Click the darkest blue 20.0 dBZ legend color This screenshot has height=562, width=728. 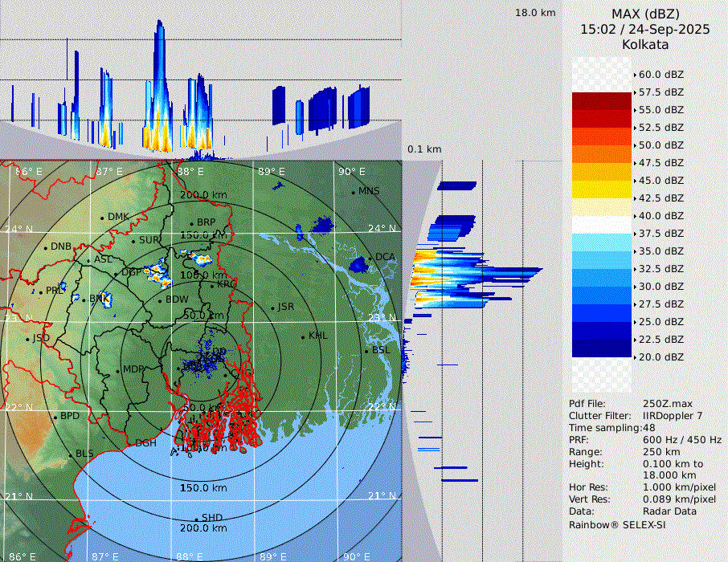(601, 348)
